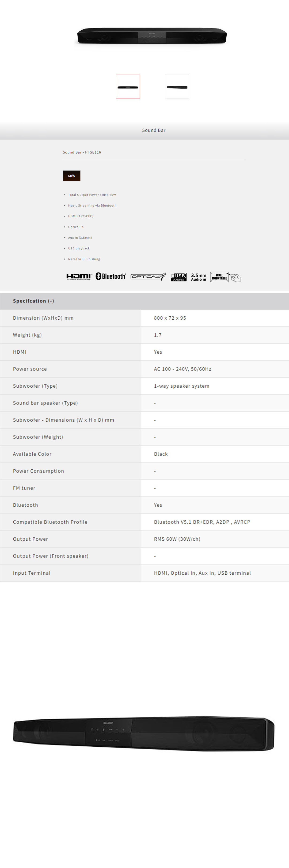
Task: Select the Dimension (WxHxD) mm row label
Action: tap(43, 318)
